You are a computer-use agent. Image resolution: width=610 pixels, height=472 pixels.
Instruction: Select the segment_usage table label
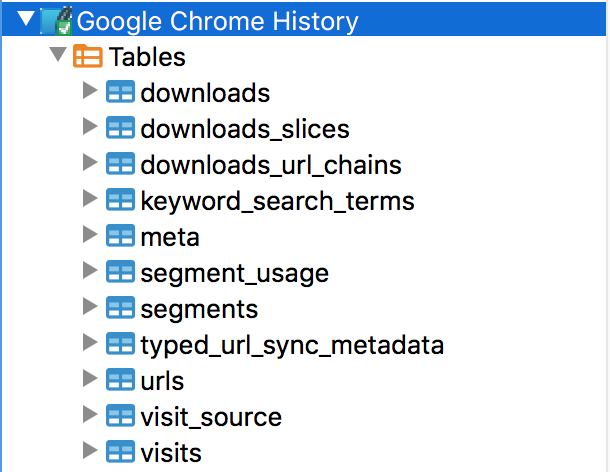pos(234,273)
